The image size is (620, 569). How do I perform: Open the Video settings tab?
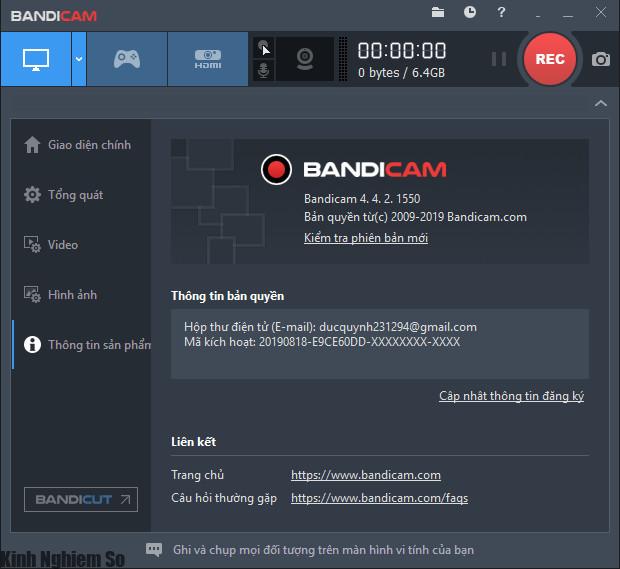81,245
